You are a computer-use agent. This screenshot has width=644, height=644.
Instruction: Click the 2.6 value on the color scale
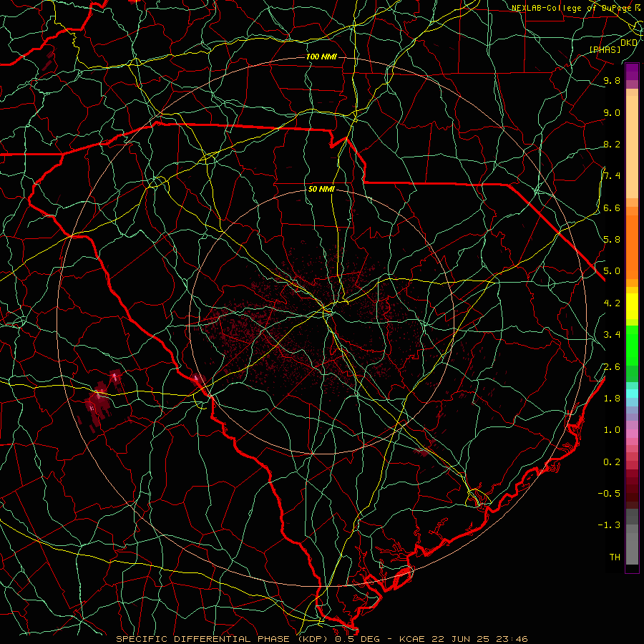[x=612, y=366]
